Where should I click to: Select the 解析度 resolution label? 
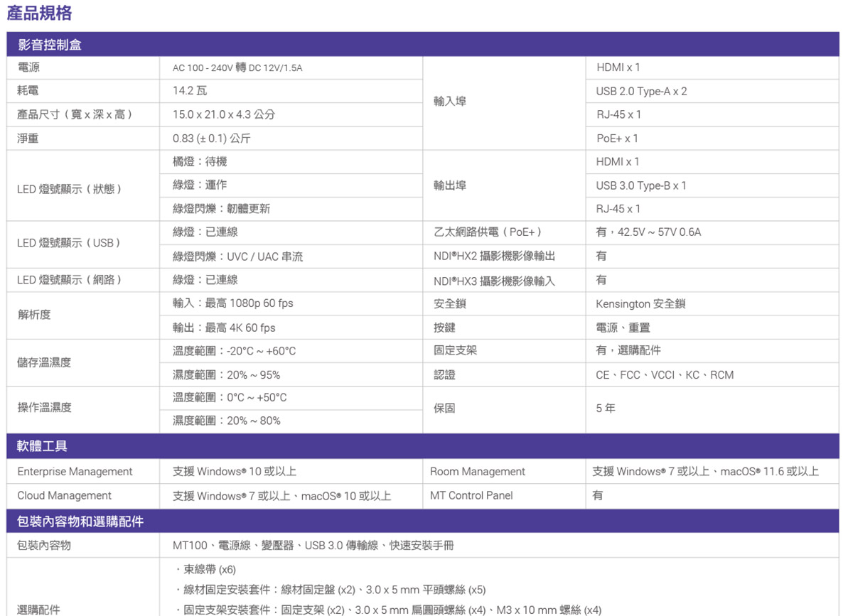pyautogui.click(x=29, y=315)
